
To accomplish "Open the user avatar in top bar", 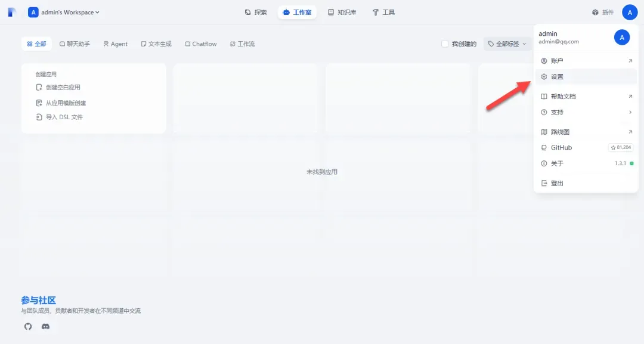I will point(630,12).
